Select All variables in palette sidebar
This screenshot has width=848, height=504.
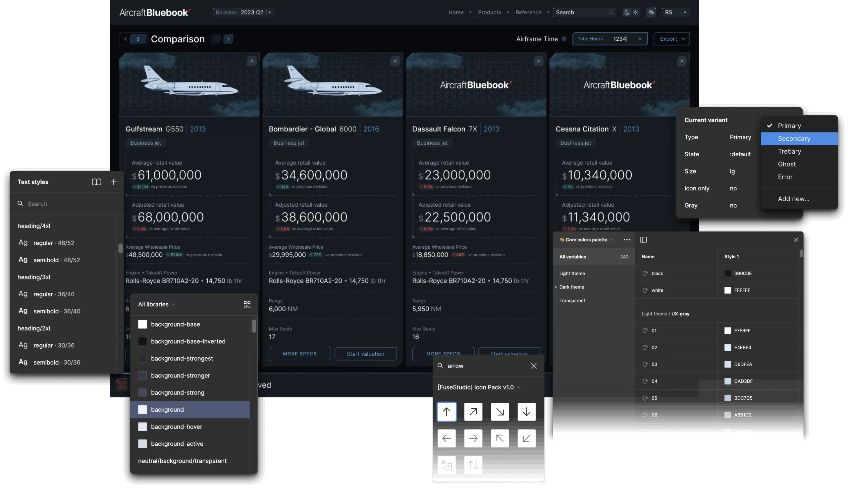(x=594, y=257)
